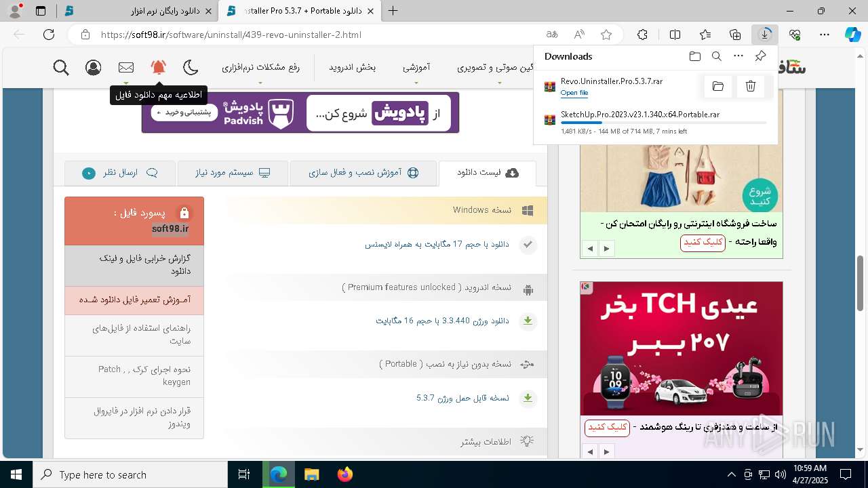Image resolution: width=868 pixels, height=488 pixels.
Task: Open Copilot sidebar icon
Action: tap(852, 35)
